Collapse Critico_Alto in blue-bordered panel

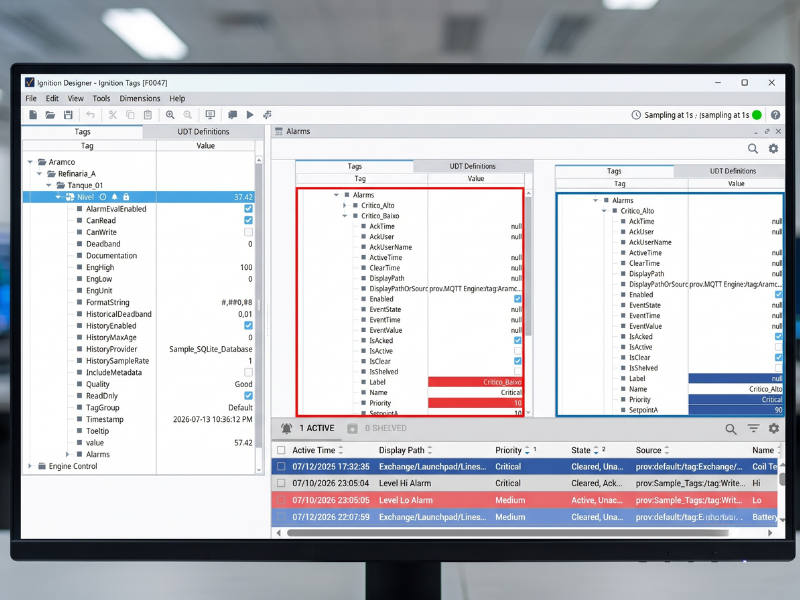(604, 211)
